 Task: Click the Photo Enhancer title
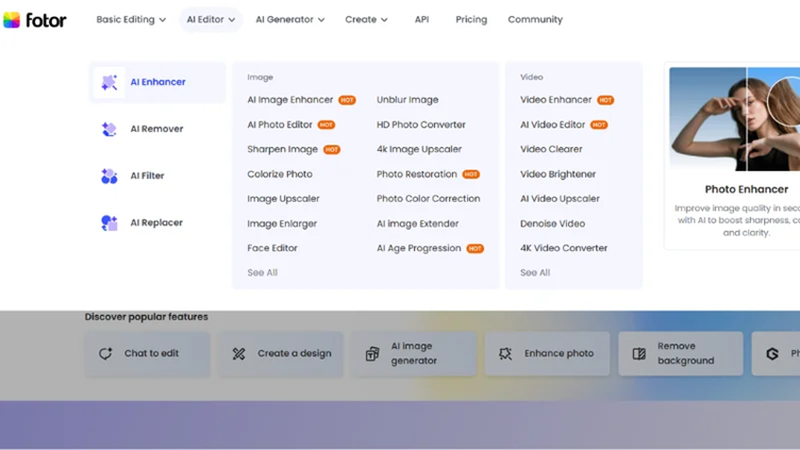pos(746,189)
